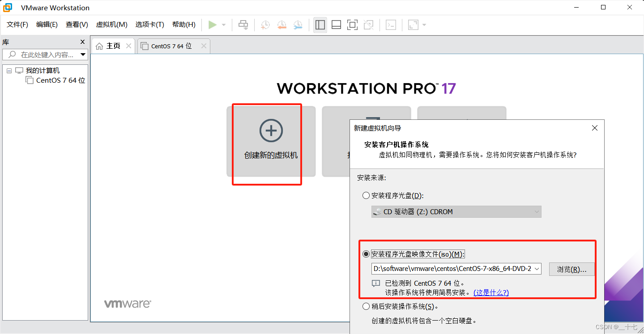
Task: Click Send Ctrl+Alt+Del toolbar icon
Action: point(243,25)
